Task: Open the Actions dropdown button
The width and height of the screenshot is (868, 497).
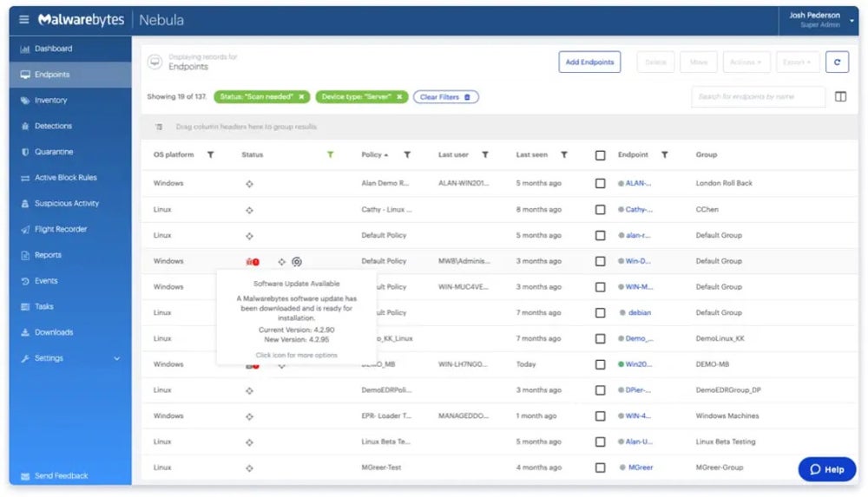Action: pyautogui.click(x=745, y=62)
